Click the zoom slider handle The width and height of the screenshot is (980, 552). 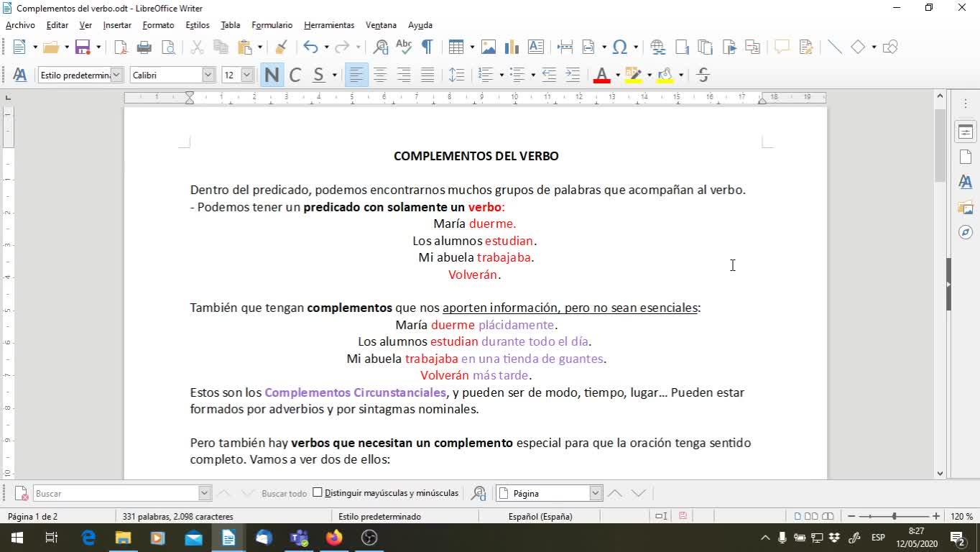(x=894, y=516)
